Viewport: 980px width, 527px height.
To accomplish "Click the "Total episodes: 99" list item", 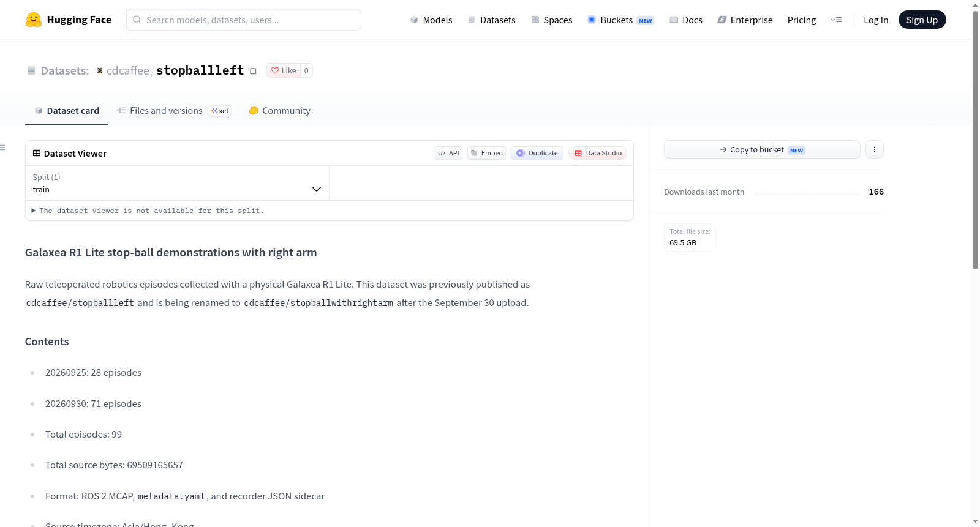I will [x=83, y=434].
